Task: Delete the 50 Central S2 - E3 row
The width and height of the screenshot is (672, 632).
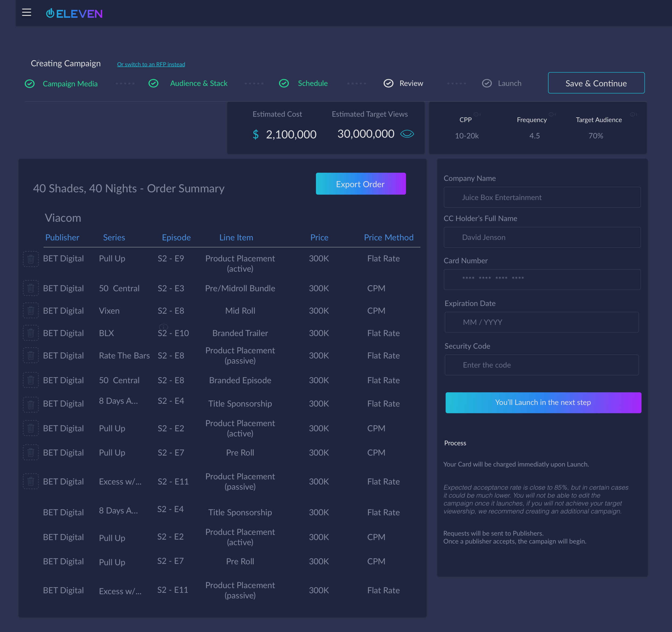Action: pyautogui.click(x=31, y=288)
